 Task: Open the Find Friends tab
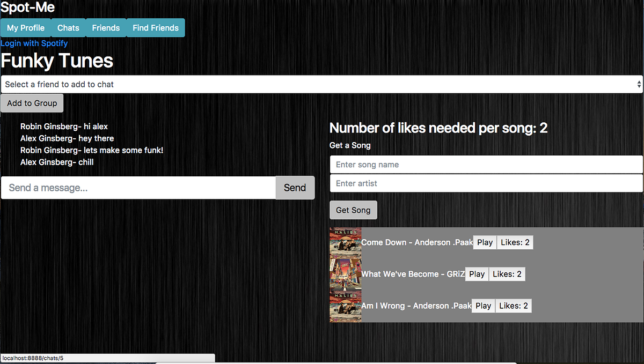pyautogui.click(x=155, y=27)
